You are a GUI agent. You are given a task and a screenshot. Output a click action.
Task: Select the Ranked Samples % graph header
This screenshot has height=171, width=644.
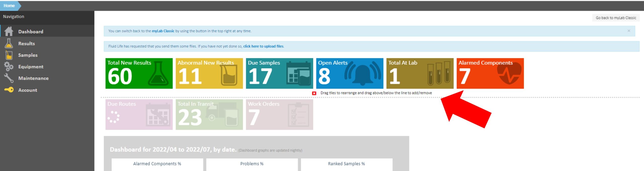[346, 164]
